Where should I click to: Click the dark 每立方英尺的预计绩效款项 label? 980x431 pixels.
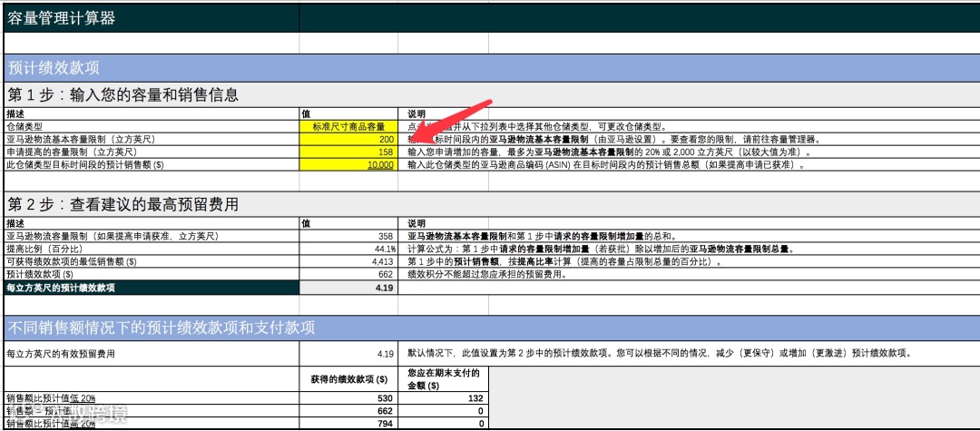coord(152,288)
